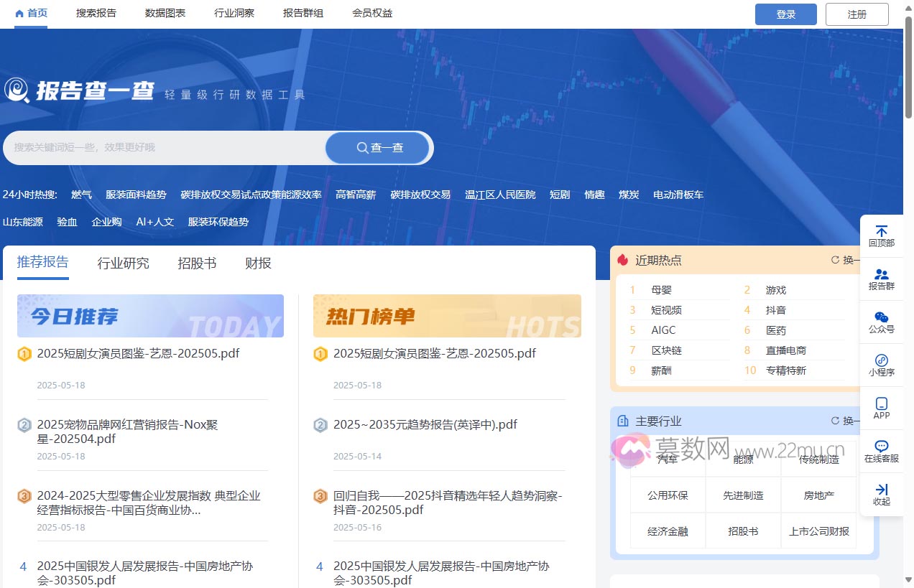The height and width of the screenshot is (588, 914).
Task: Open 在线客服 online customer service icon
Action: tap(882, 451)
